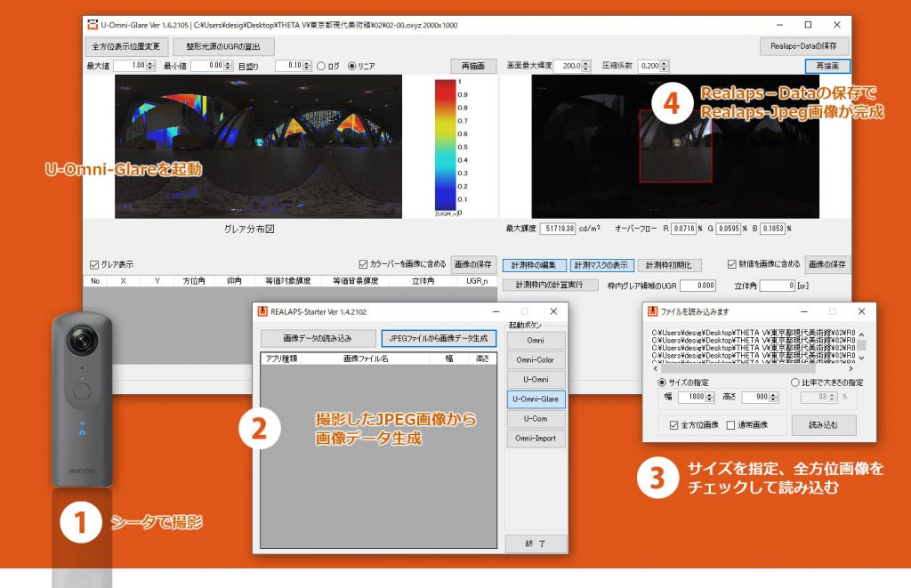Toggle カラーバーを画像に含める checkbox
The height and width of the screenshot is (588, 911).
[363, 264]
